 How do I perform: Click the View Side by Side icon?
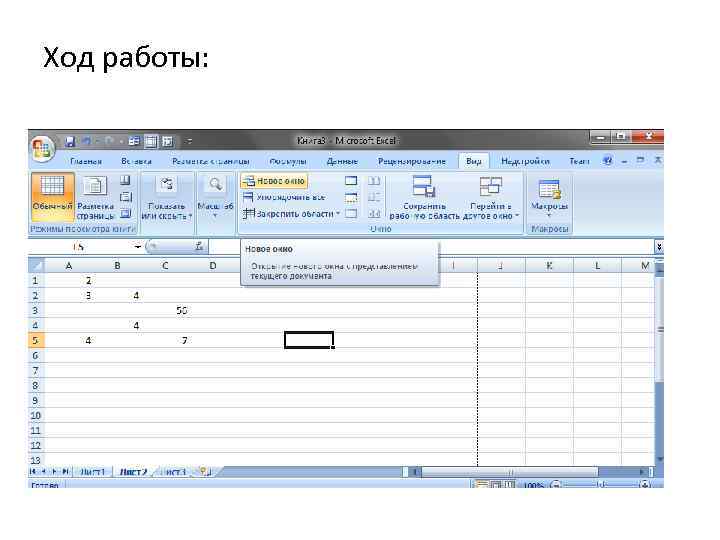(x=374, y=181)
